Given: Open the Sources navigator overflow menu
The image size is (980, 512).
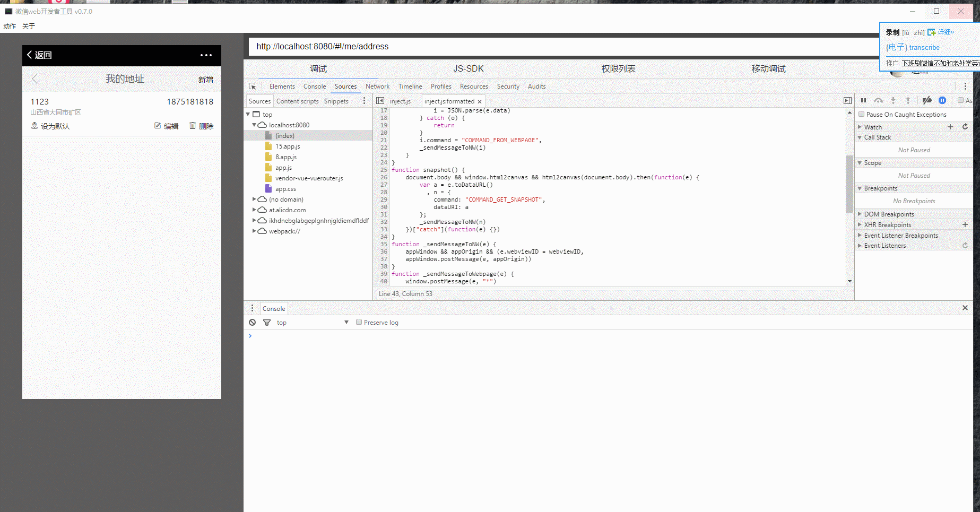Looking at the screenshot, I should [x=364, y=101].
